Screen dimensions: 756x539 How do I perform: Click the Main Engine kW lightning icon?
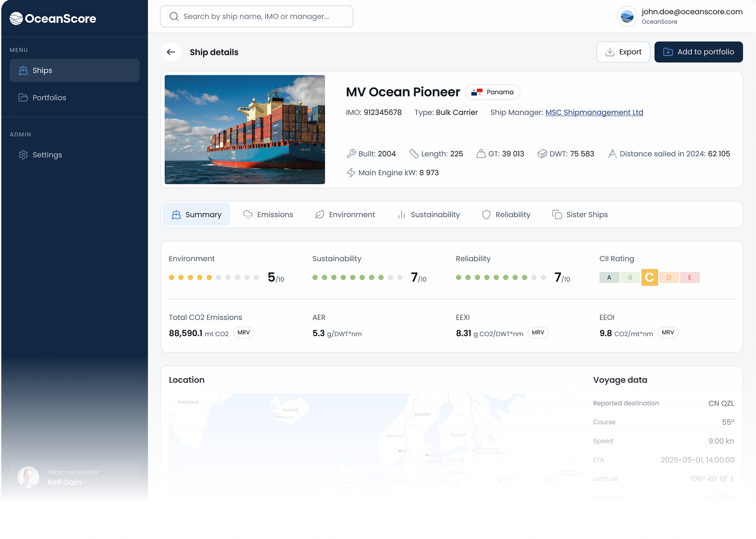[x=351, y=173]
